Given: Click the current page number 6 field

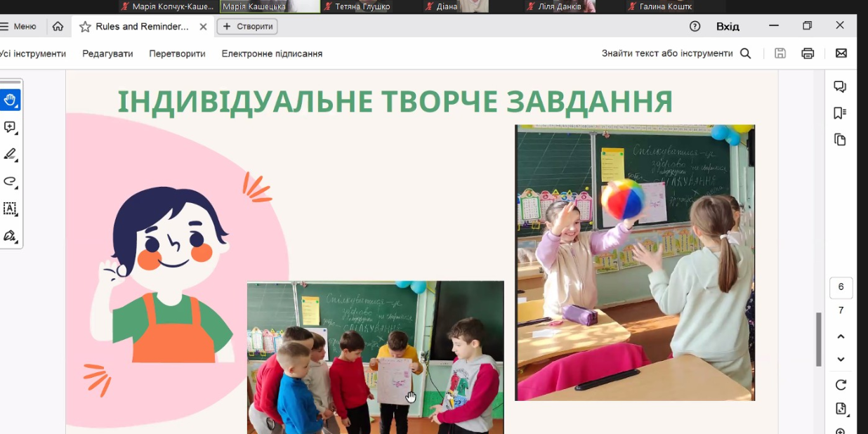Looking at the screenshot, I should pyautogui.click(x=841, y=287).
